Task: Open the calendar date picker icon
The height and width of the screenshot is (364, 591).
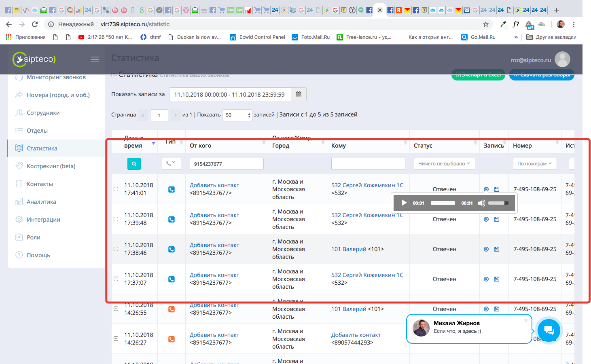Action: click(299, 94)
